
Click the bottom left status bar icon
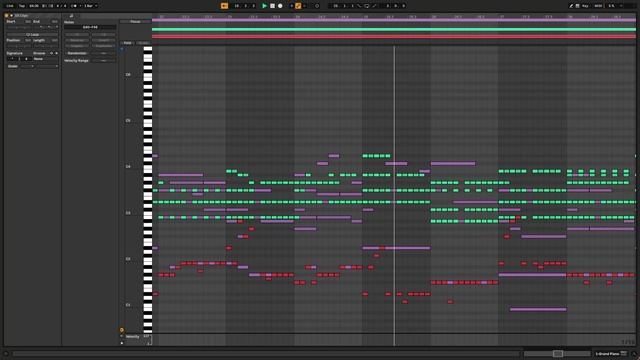click(6, 353)
